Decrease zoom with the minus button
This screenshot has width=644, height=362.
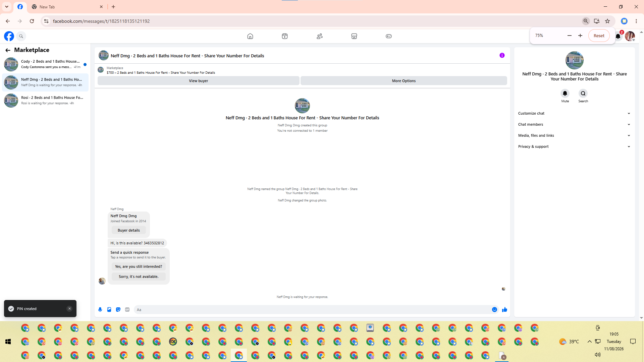570,36
